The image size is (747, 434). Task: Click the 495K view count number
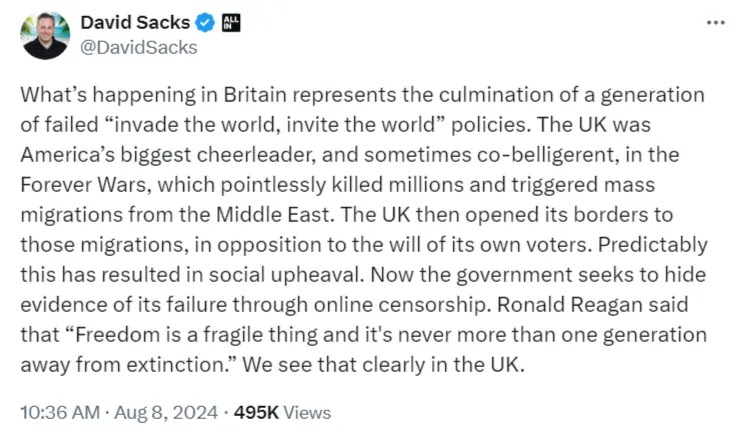256,413
